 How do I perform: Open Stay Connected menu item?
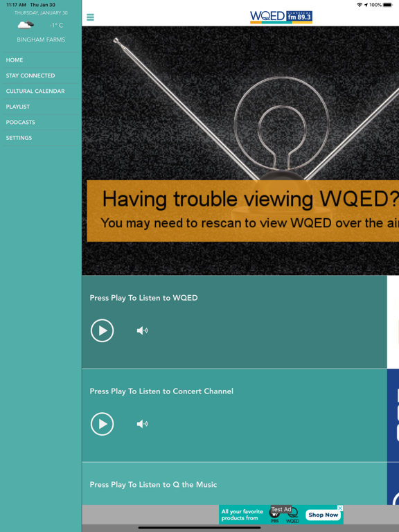point(41,76)
